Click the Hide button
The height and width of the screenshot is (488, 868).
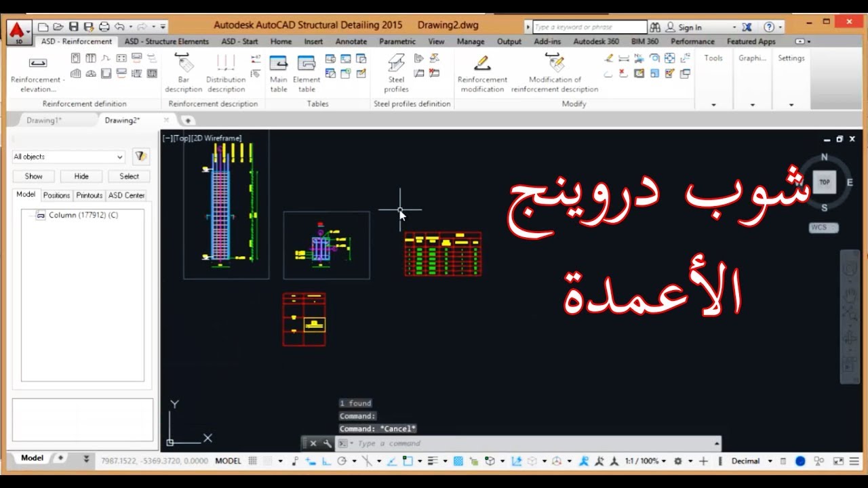coord(81,176)
